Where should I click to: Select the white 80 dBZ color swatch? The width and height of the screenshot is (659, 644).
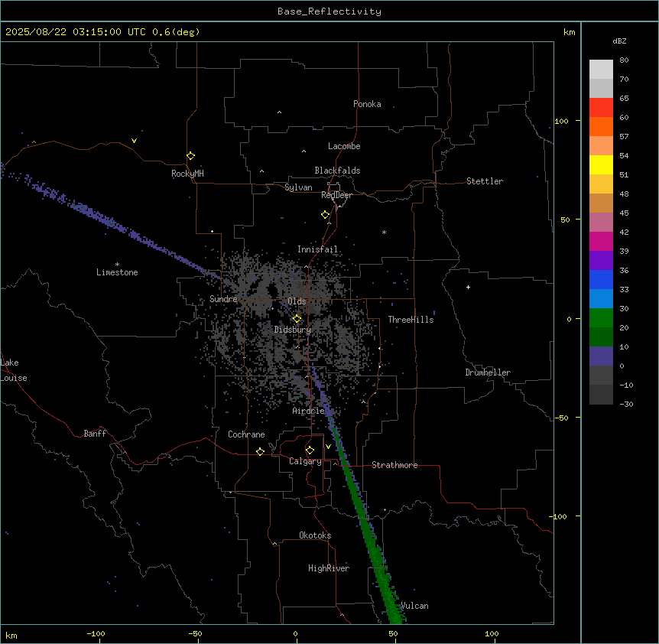pos(601,70)
